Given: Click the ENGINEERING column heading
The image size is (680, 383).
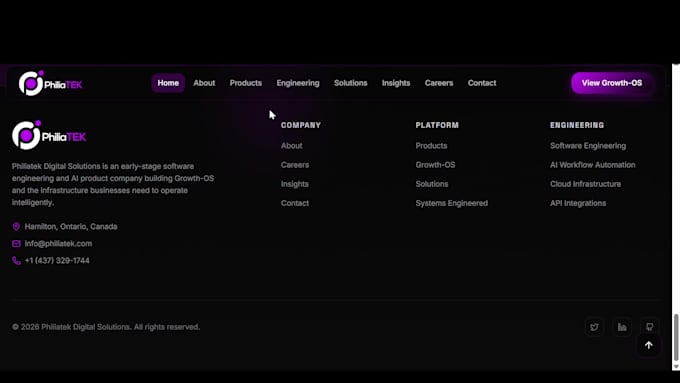Looking at the screenshot, I should pyautogui.click(x=577, y=125).
